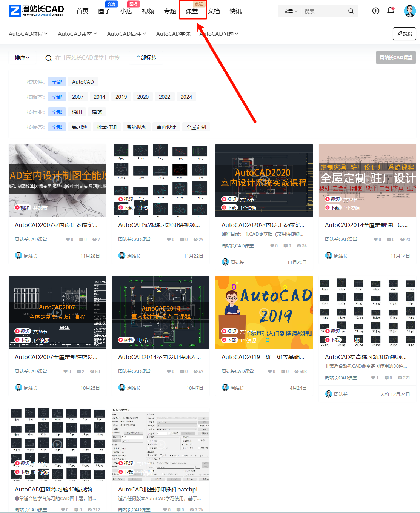Click the magnifier icon in 课堂 search
420x513 pixels.
tap(49, 58)
